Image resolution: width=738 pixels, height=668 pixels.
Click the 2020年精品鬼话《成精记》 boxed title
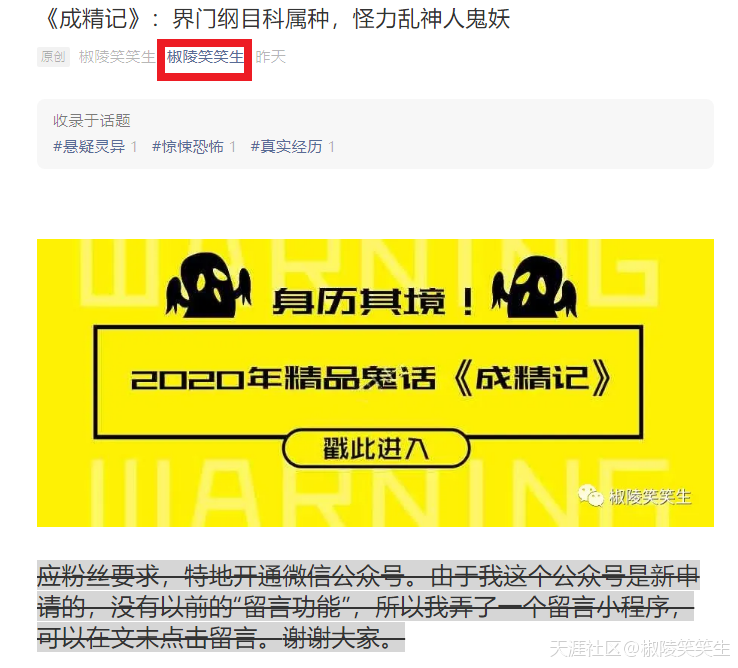click(x=370, y=380)
